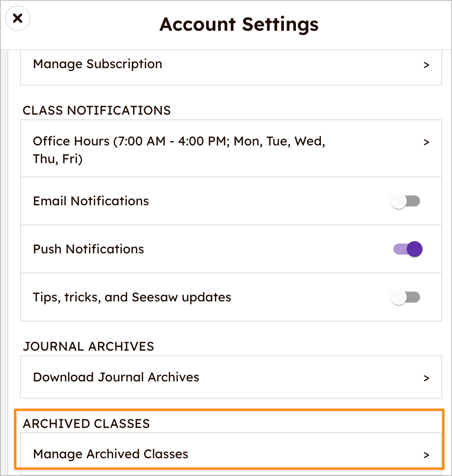Click the chevron beside Download Journal Archives

pyautogui.click(x=426, y=378)
